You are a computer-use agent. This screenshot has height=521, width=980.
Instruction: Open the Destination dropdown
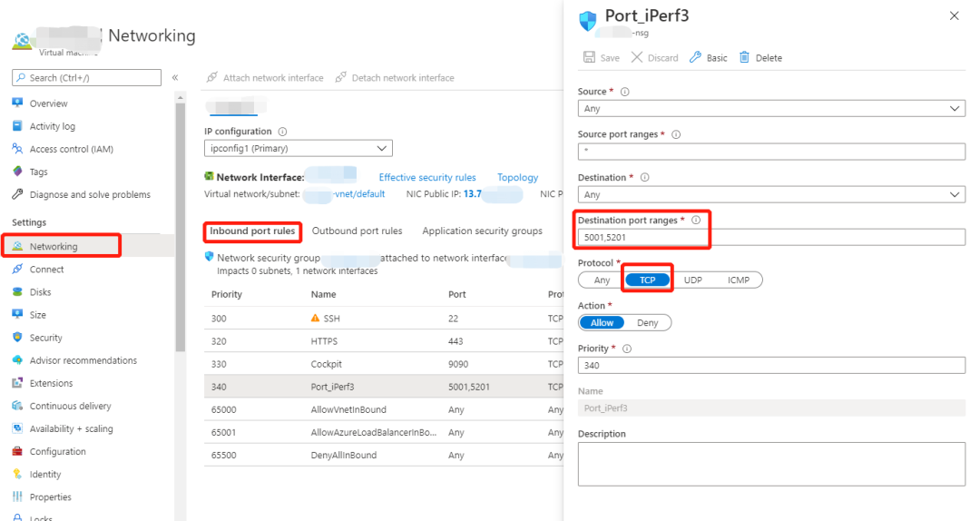tap(771, 194)
